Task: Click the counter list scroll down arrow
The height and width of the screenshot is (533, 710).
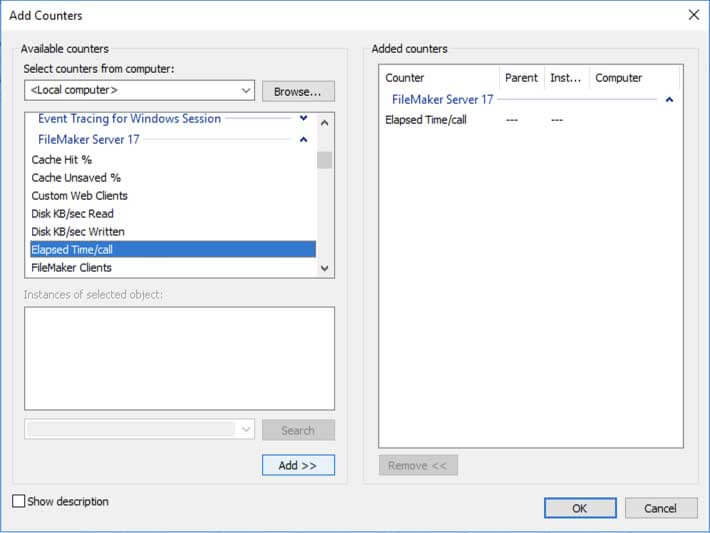Action: coord(324,268)
